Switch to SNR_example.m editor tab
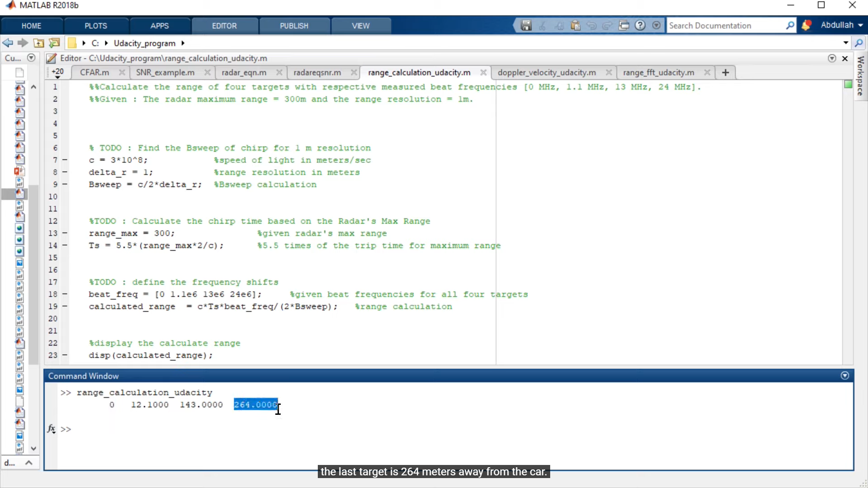Screen dimensions: 868x488 point(165,72)
